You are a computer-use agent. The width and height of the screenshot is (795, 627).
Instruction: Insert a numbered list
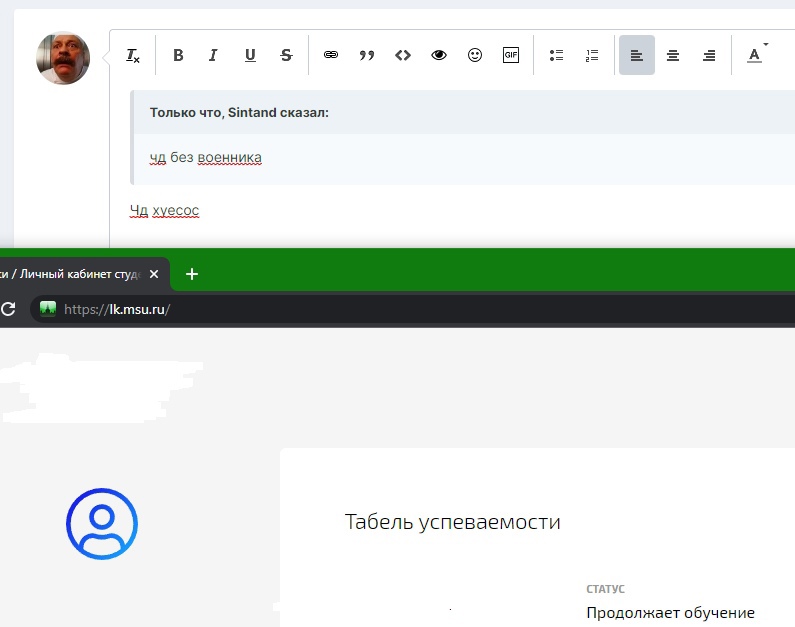592,56
